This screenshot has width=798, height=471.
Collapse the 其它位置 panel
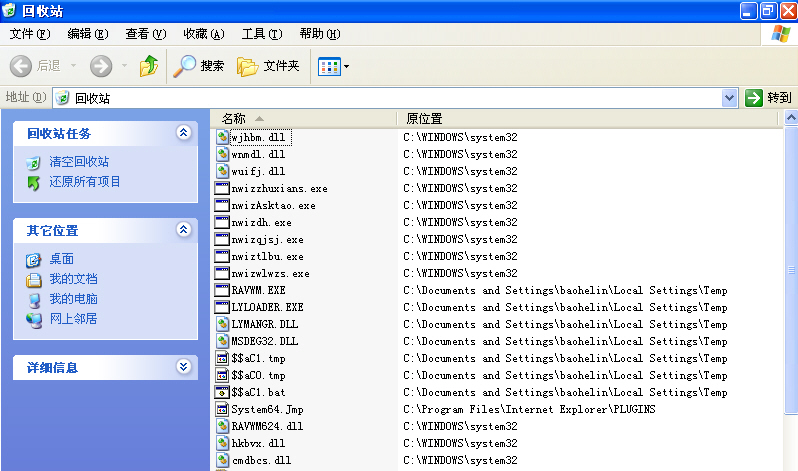[184, 230]
